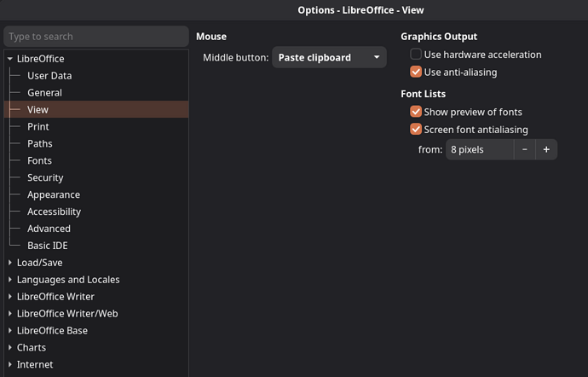Image resolution: width=588 pixels, height=377 pixels.
Task: Expand Languages and Locales arrow
Action: (x=10, y=280)
